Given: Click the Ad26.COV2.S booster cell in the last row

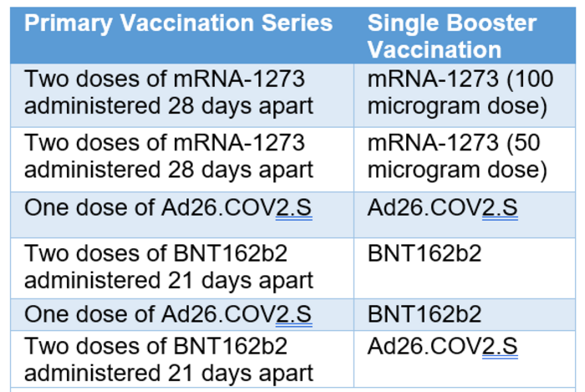Looking at the screenshot, I should 442,346.
